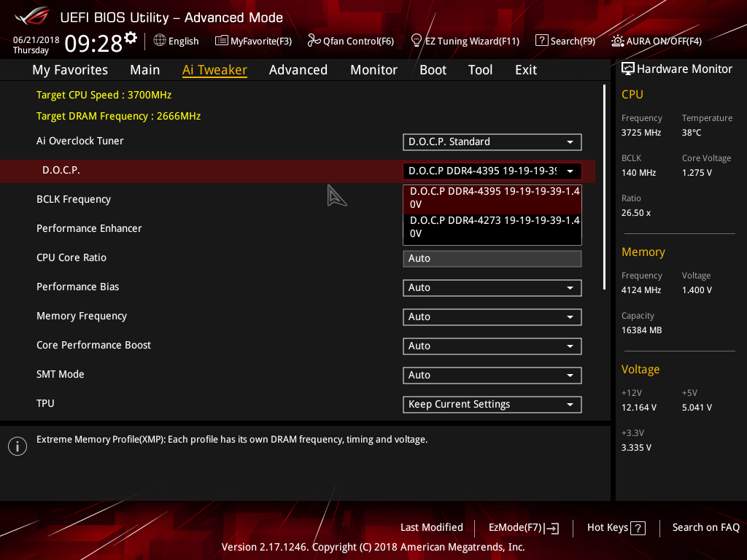Open the Monitor tab
Screen dimensions: 747x560
374,70
